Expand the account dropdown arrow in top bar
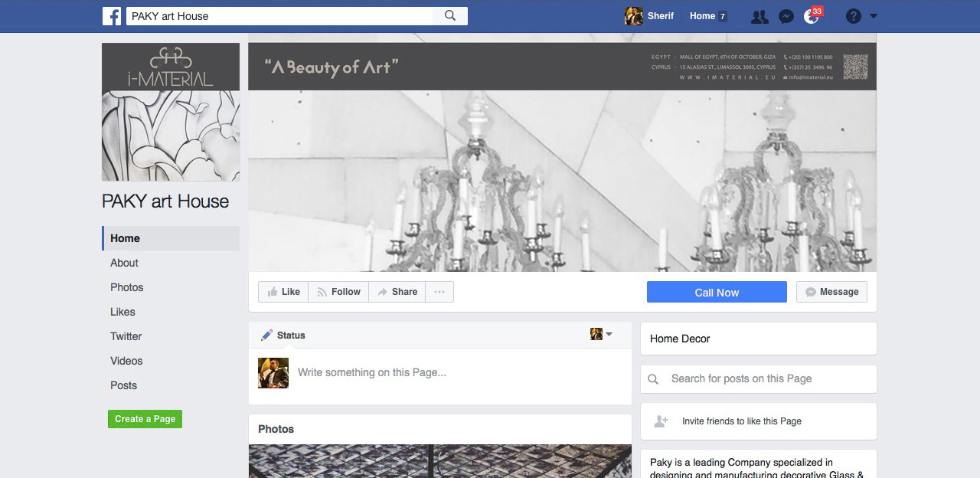This screenshot has width=980, height=478. (x=874, y=16)
